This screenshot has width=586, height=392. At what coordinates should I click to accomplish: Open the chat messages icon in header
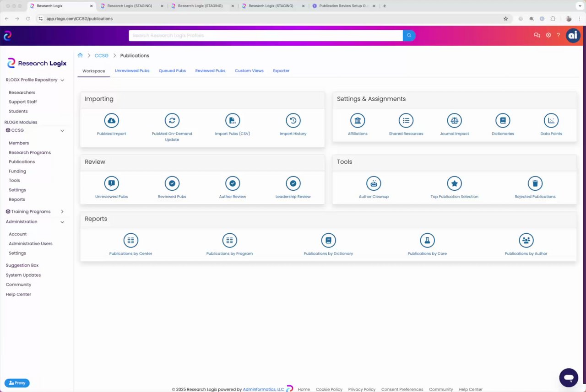pos(537,35)
